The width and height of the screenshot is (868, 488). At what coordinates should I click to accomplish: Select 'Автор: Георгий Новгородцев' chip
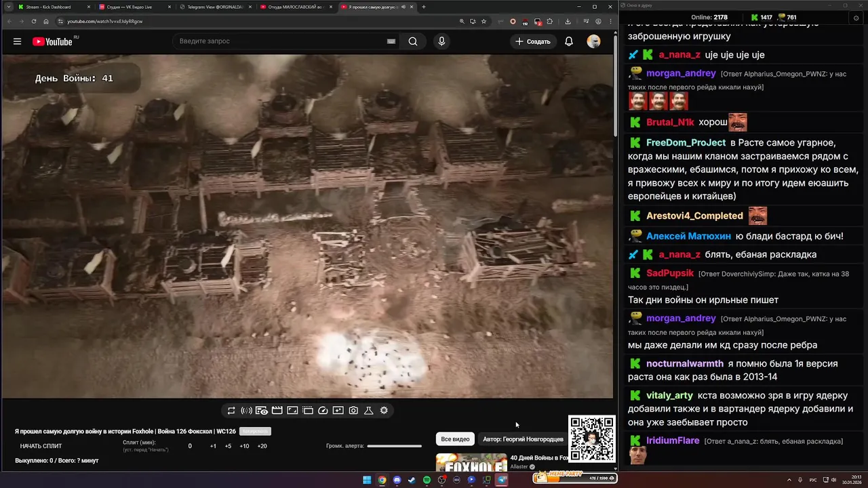[x=523, y=439]
